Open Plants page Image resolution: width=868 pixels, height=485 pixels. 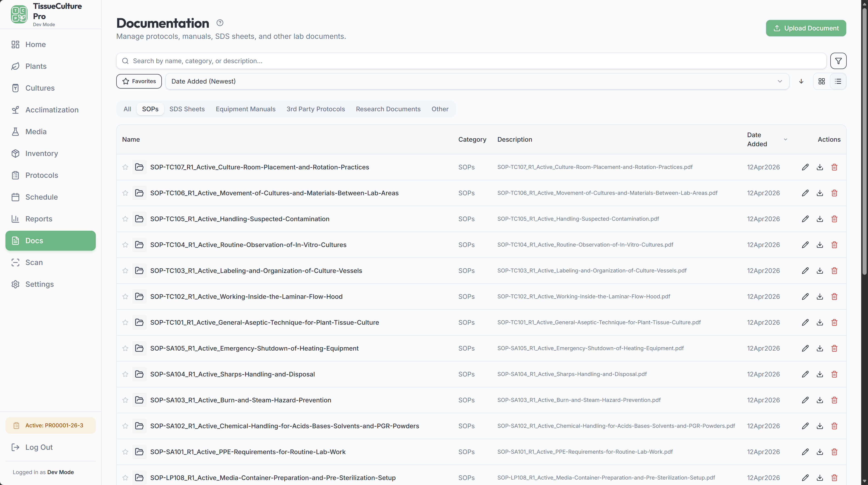51,66
